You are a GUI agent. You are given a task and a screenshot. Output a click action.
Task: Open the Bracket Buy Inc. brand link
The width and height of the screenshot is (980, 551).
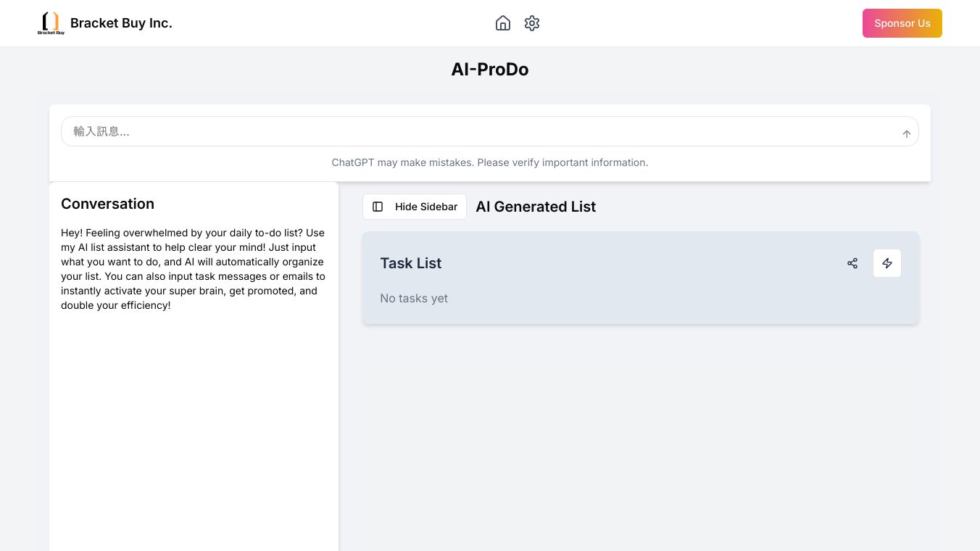pos(121,23)
